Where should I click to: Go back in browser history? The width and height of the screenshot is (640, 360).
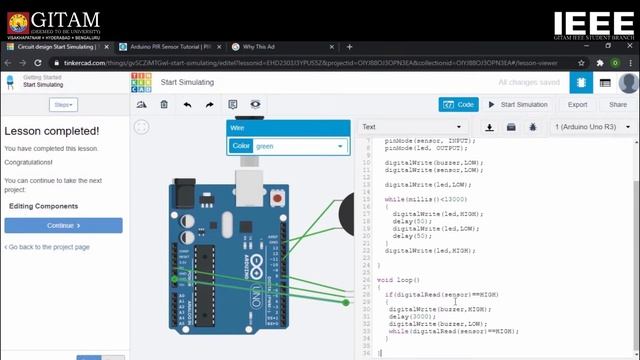tap(8, 63)
